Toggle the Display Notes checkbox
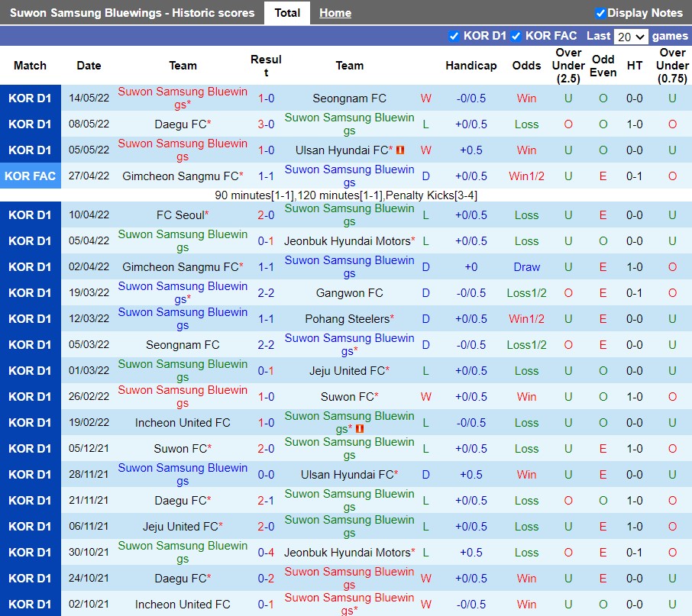 600,13
